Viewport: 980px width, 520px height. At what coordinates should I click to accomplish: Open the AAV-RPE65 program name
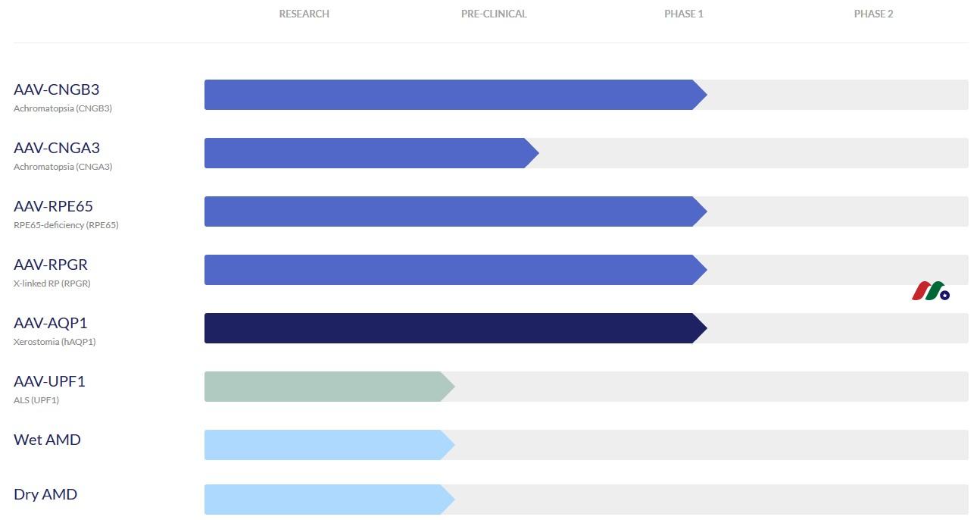[x=54, y=206]
